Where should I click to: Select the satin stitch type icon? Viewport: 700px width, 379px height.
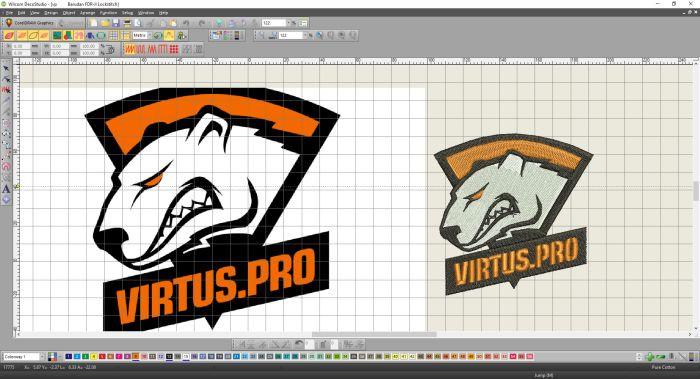[129, 49]
